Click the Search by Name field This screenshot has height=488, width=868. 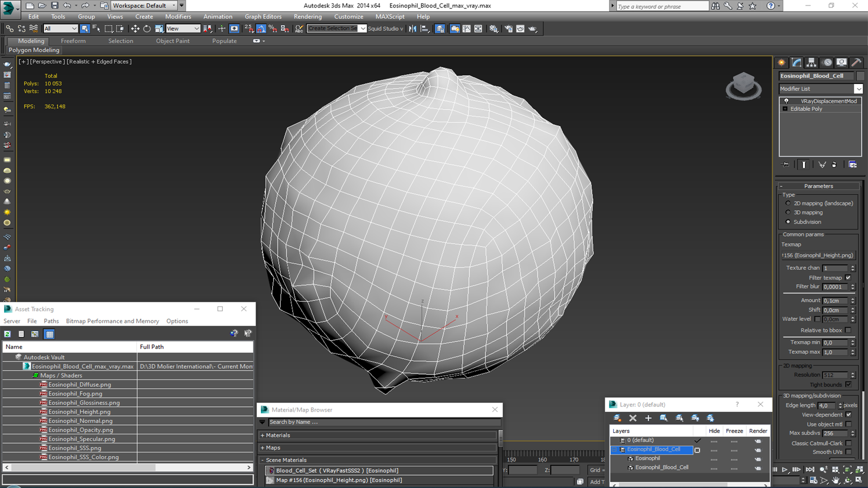click(384, 422)
